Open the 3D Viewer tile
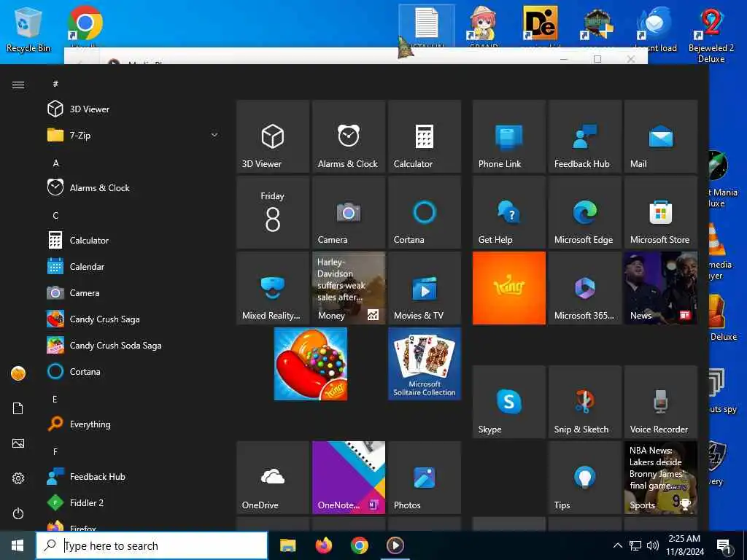This screenshot has width=747, height=560. [x=273, y=136]
